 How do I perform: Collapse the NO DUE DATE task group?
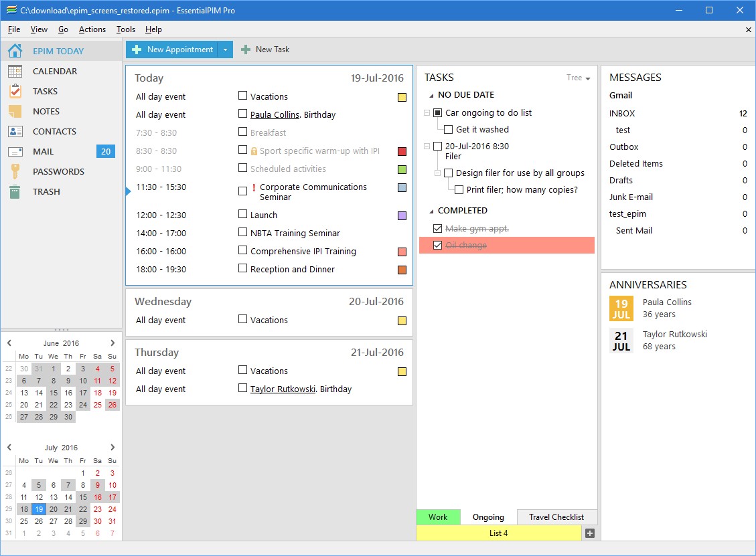[431, 96]
